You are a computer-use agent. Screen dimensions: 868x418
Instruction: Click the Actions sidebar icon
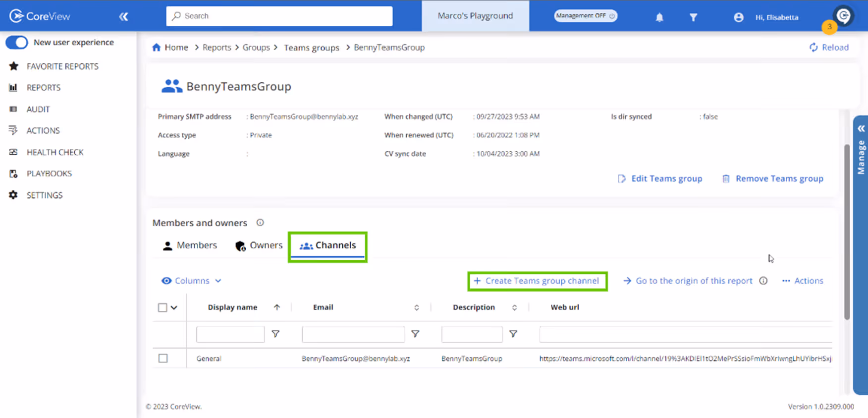[13, 130]
